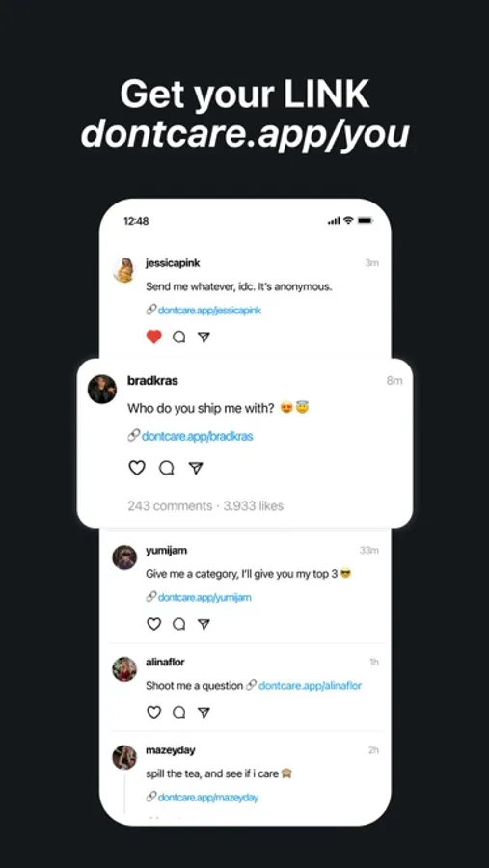Screen dimensions: 489x868
Task: Share jessicapink's post via send icon
Action: 204,338
